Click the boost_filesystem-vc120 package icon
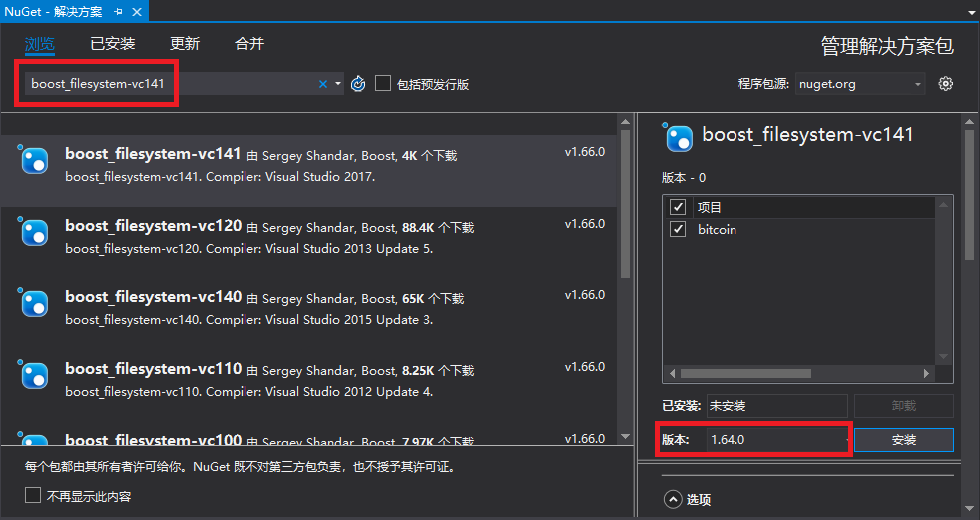Image resolution: width=980 pixels, height=520 pixels. tap(33, 232)
